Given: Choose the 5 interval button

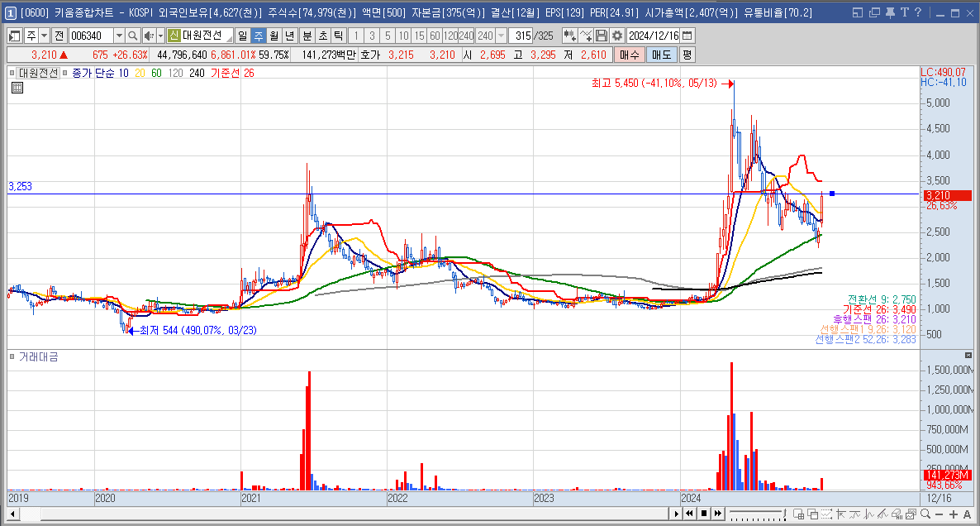Looking at the screenshot, I should click(388, 36).
